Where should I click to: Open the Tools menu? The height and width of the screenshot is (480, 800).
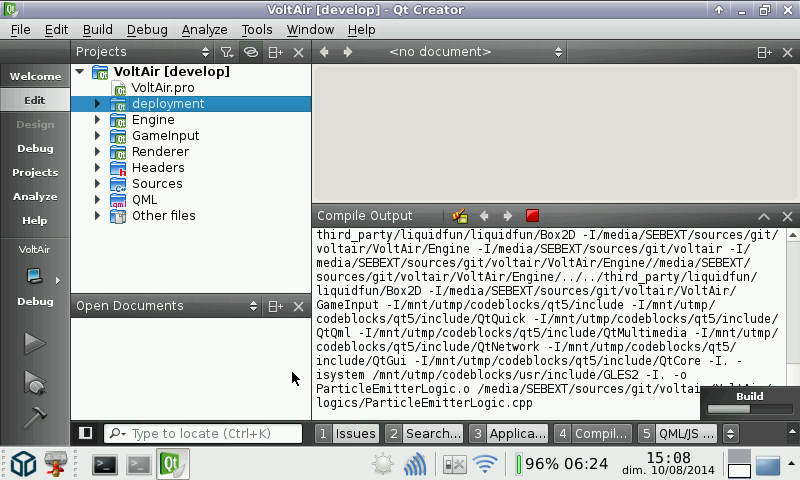(257, 30)
